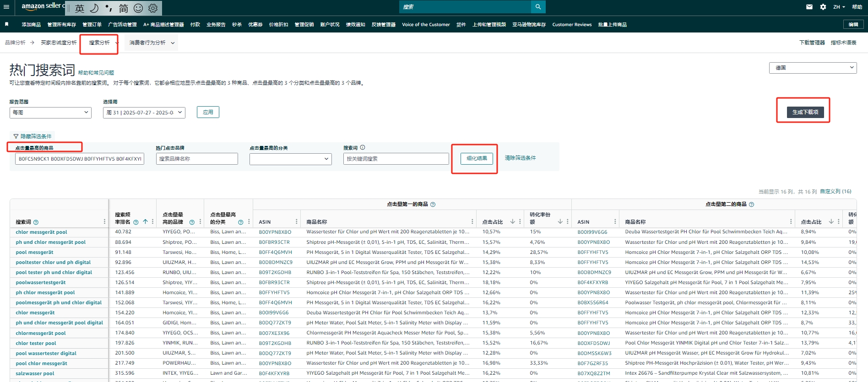
Task: Open the 下载管理器 link
Action: 812,43
